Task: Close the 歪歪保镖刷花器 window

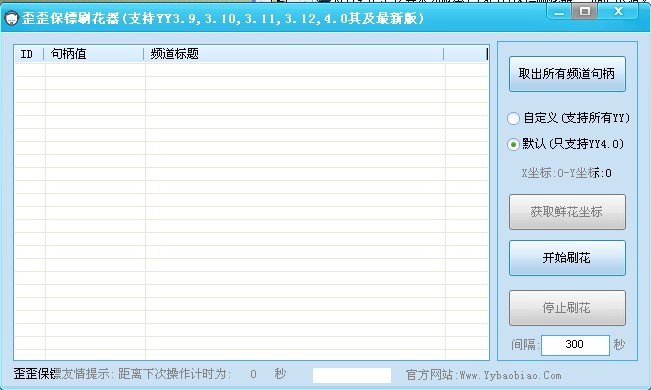Action: coord(618,12)
